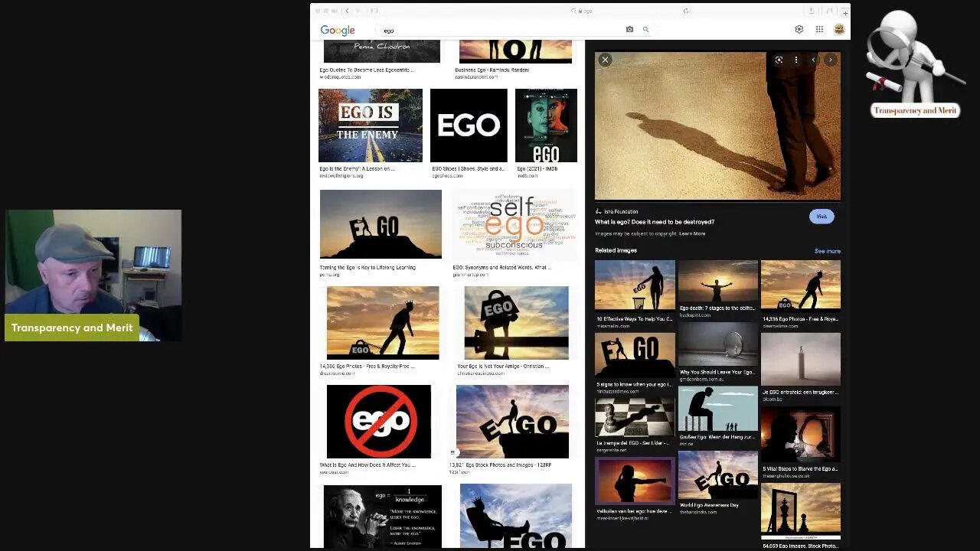Open related 'Großes Ego' sitting figure image
The image size is (980, 551).
click(717, 408)
